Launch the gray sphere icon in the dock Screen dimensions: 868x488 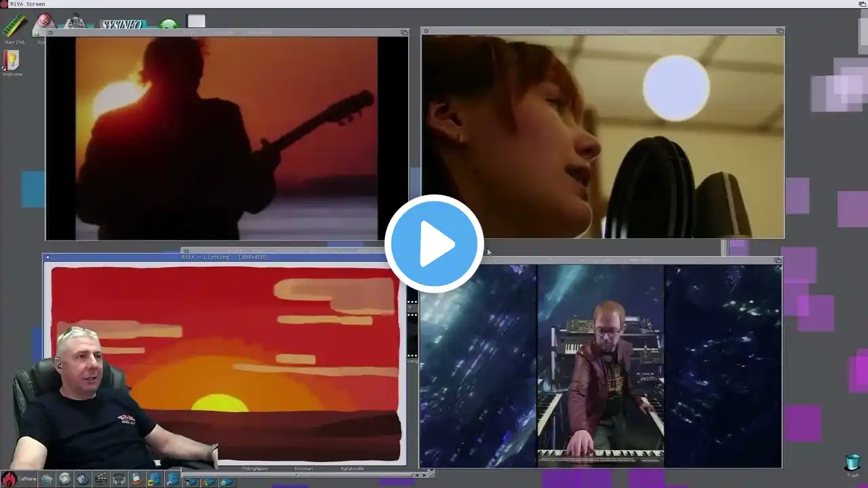click(x=64, y=479)
